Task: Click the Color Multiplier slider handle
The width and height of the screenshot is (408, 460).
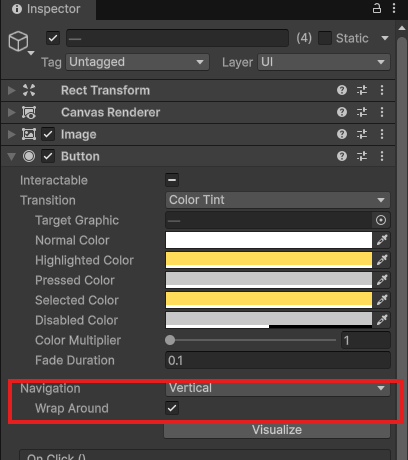Action: (x=170, y=340)
